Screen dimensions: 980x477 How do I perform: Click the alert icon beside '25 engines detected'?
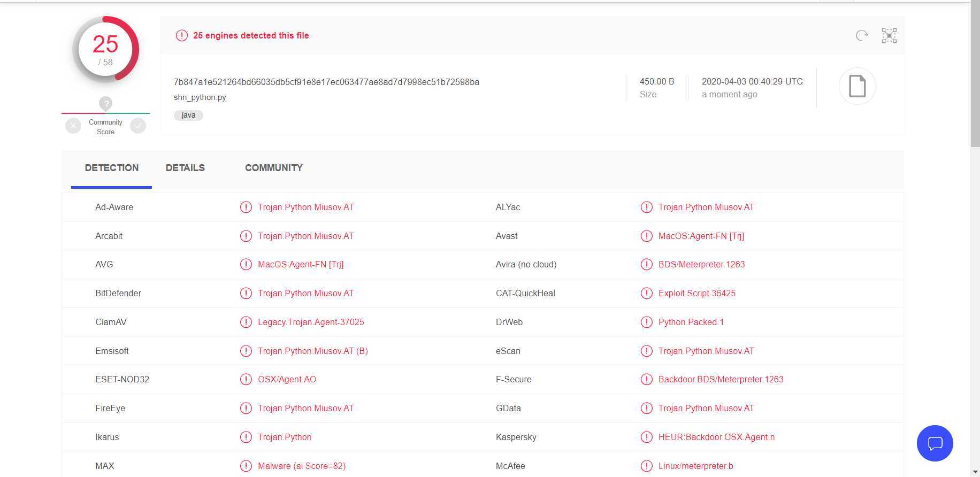point(182,35)
